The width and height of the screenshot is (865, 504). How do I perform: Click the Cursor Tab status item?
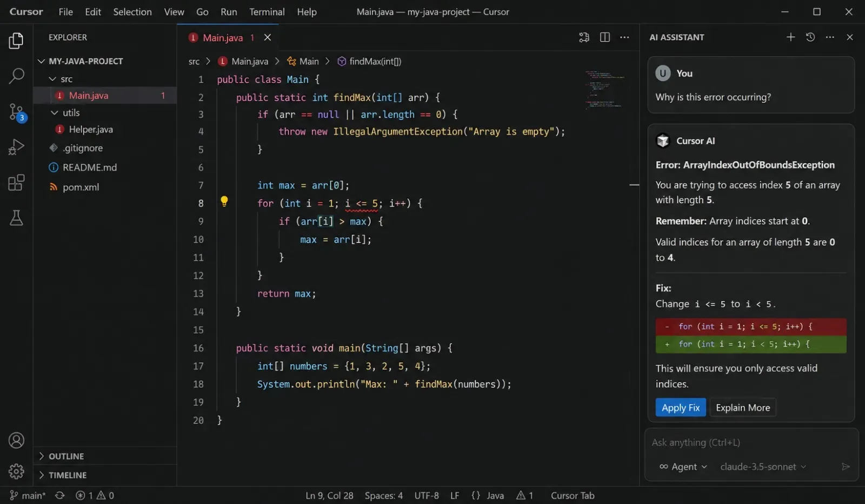coord(573,495)
